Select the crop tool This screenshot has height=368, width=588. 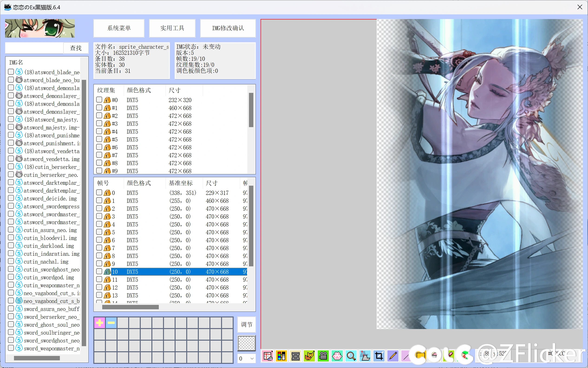click(x=379, y=356)
